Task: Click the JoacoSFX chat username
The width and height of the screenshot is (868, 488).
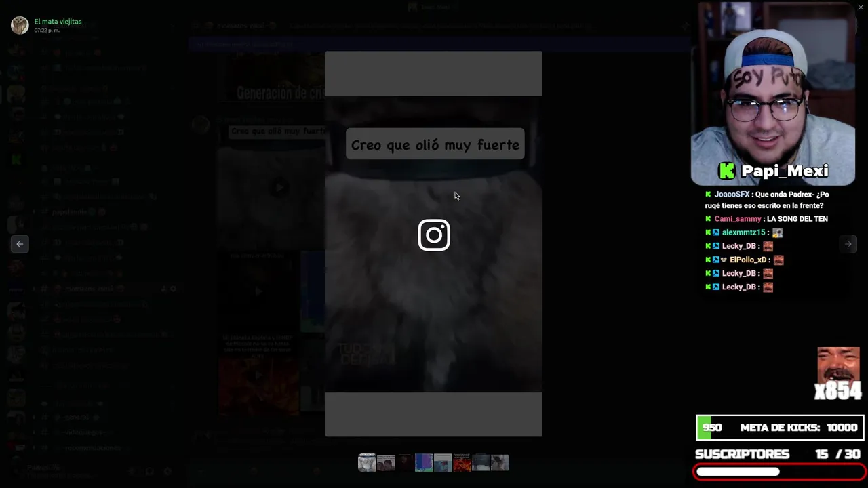Action: coord(732,195)
